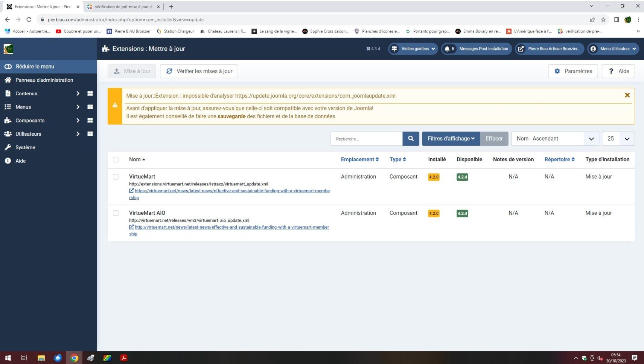Click the Mise à jour toolbar button
Viewport: 644px width, 364px height.
[x=132, y=71]
